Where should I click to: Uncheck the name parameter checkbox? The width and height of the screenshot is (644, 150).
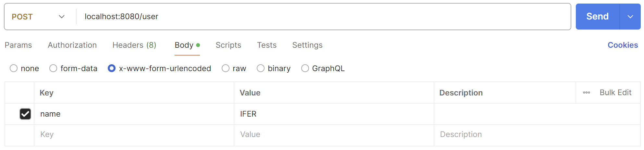pyautogui.click(x=25, y=114)
